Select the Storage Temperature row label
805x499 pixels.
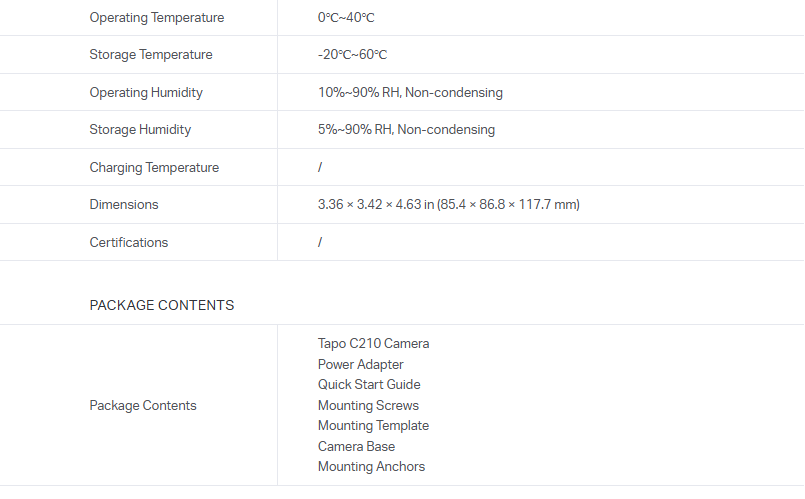coord(150,55)
